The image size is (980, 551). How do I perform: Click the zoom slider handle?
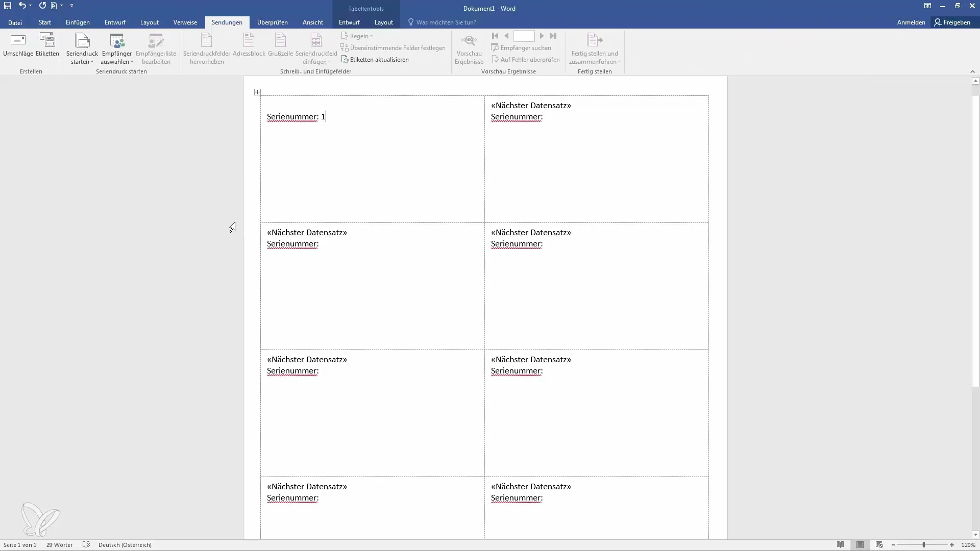(x=923, y=545)
